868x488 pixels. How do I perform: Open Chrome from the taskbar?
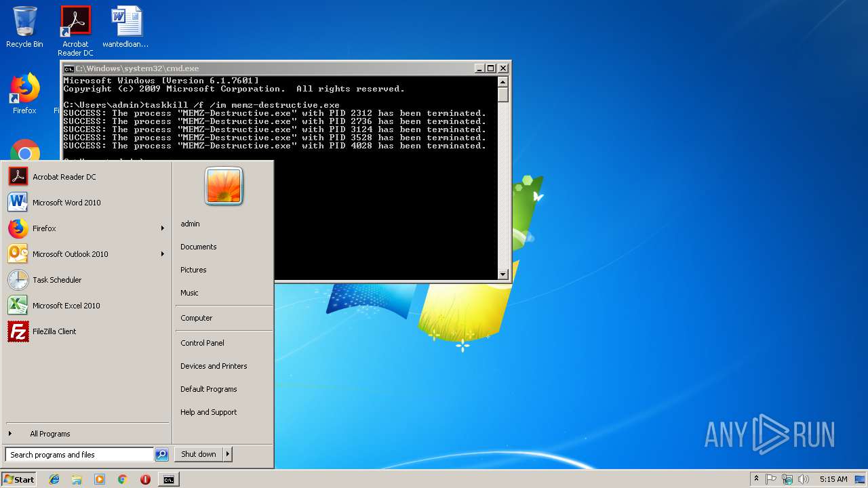tap(122, 479)
